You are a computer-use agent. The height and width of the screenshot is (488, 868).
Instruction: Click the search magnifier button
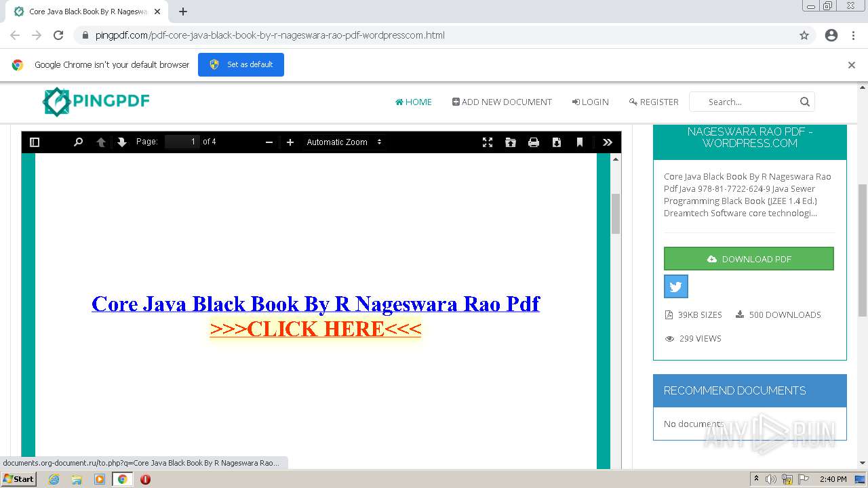pos(805,102)
